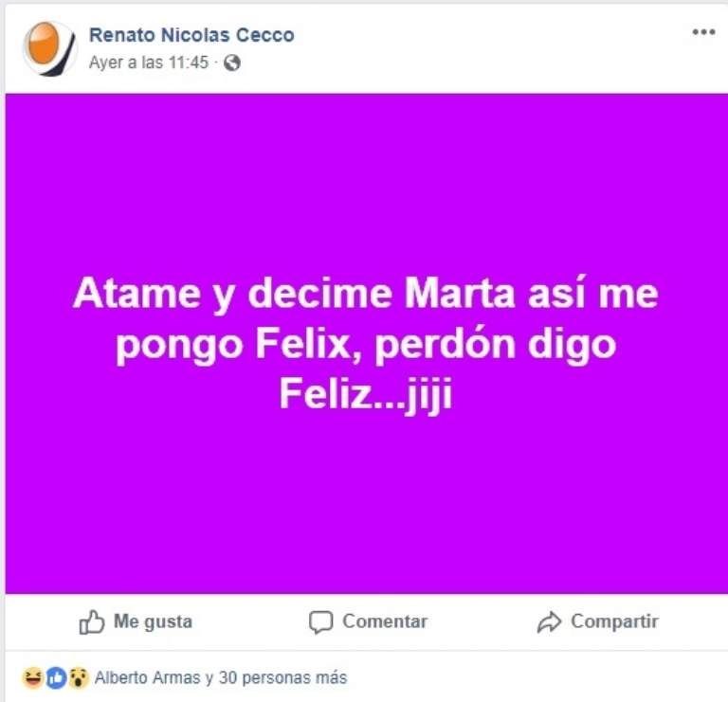Click the 'pongo Felix, perdón digo' text line
This screenshot has width=728, height=702.
coord(365,346)
